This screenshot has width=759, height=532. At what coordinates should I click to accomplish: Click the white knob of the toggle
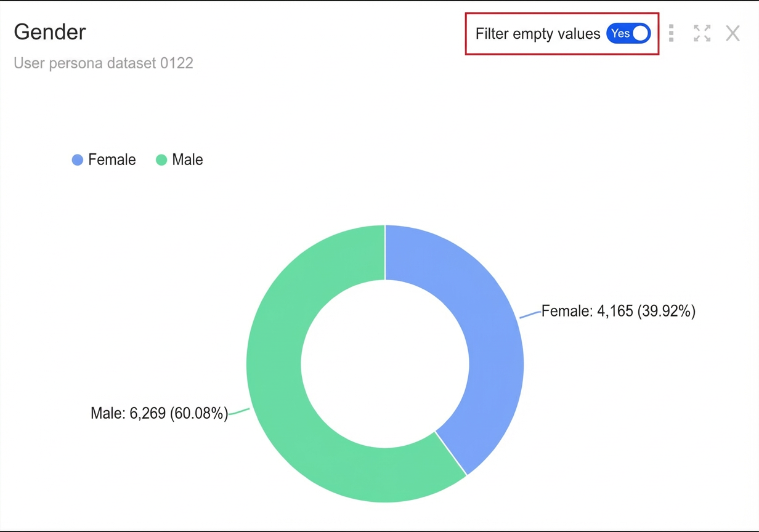641,33
